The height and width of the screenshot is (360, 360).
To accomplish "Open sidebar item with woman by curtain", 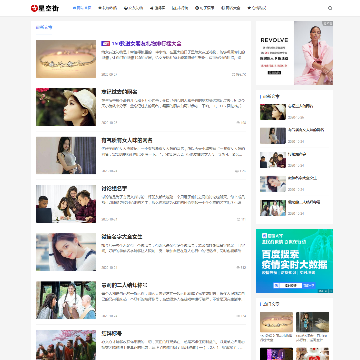I will click(273, 136).
